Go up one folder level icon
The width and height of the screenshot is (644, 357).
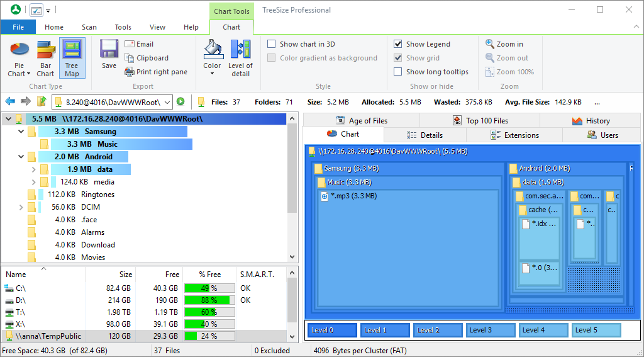point(42,101)
